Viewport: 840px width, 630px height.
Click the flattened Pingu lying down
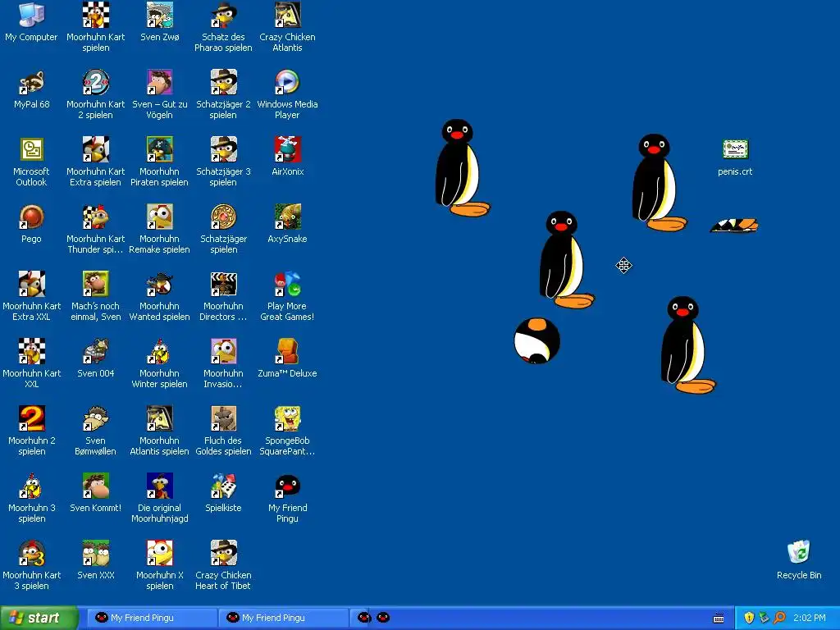734,225
